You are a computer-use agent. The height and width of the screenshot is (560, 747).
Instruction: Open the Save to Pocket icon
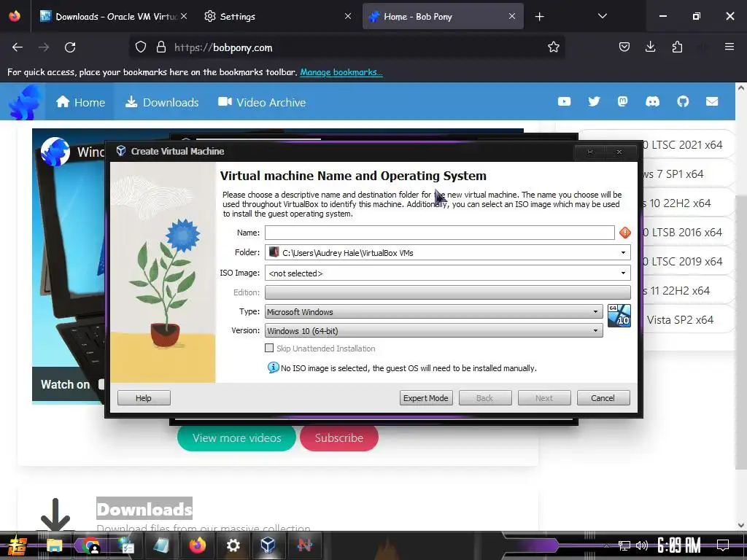(x=624, y=47)
